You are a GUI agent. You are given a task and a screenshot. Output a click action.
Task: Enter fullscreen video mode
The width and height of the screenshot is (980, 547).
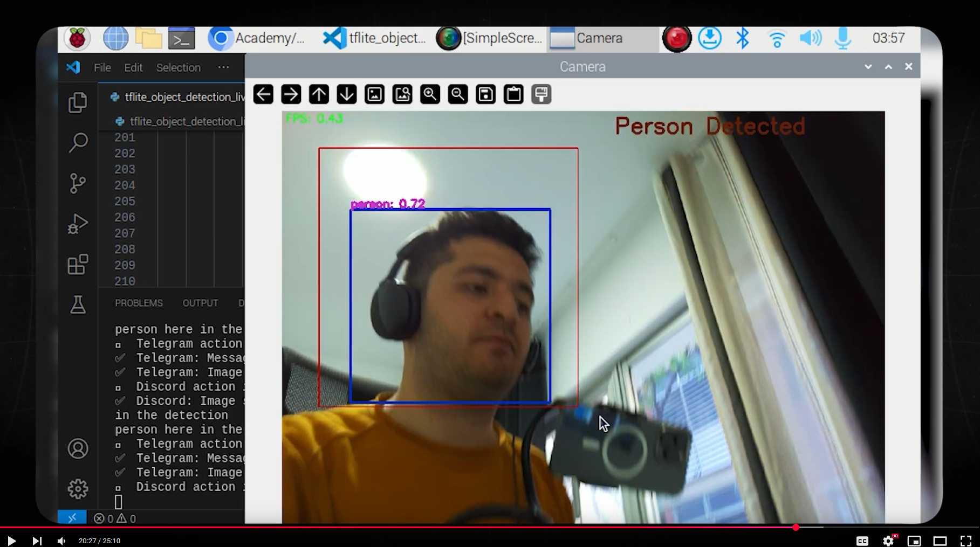[966, 541]
